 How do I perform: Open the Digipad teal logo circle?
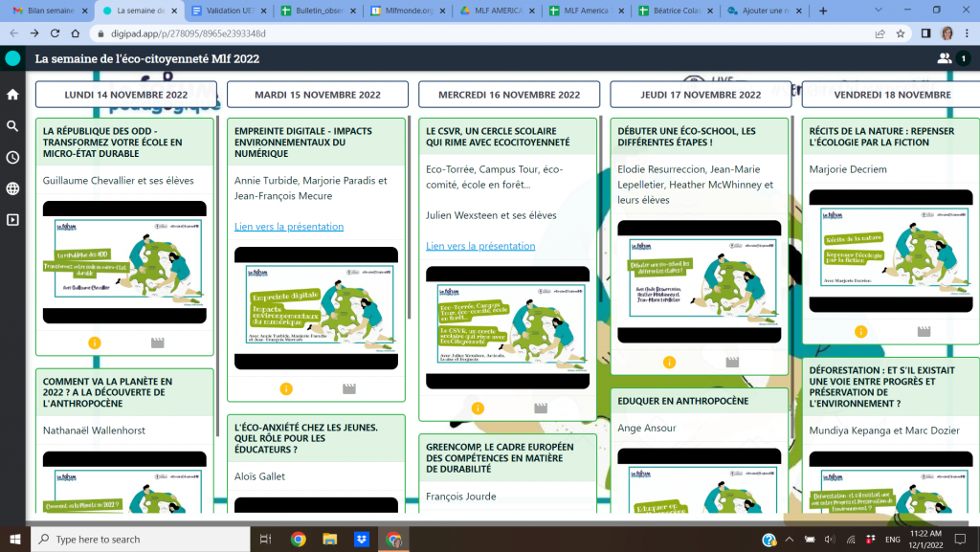point(12,58)
